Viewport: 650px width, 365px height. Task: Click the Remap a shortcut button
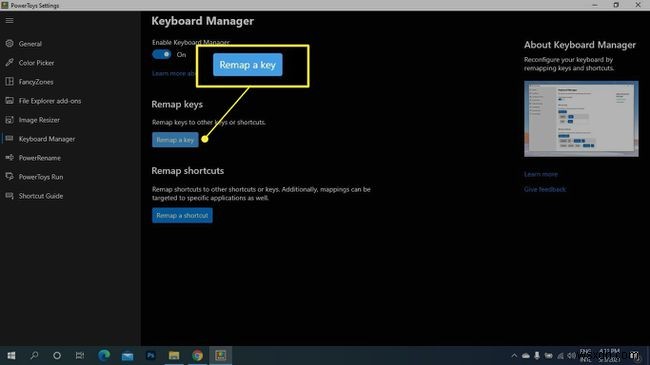(x=182, y=215)
